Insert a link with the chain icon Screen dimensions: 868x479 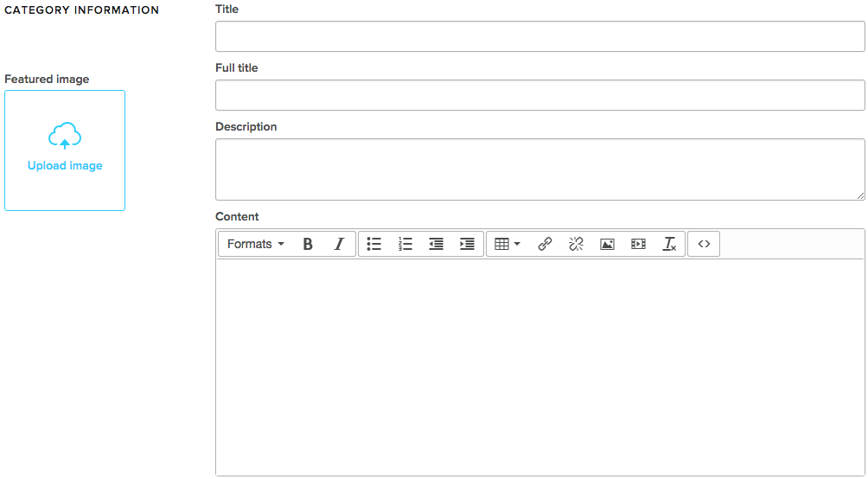[546, 244]
